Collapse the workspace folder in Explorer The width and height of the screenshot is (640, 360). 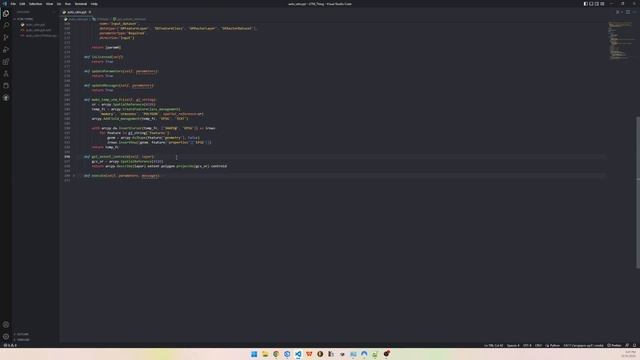point(24,19)
